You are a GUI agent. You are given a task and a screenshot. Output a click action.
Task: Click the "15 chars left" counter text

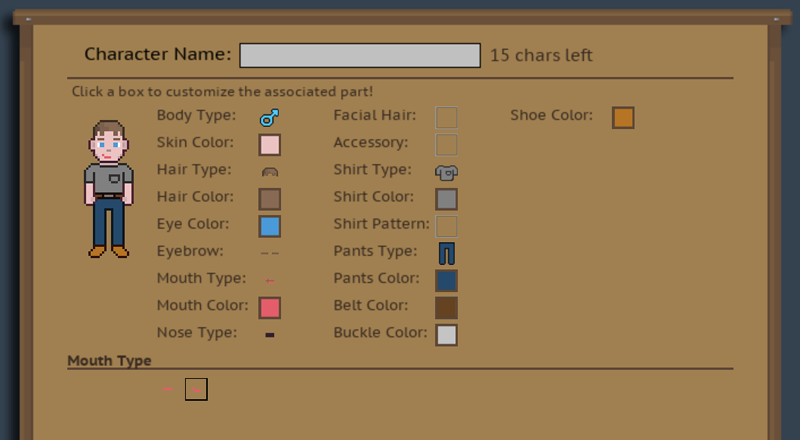pos(541,55)
